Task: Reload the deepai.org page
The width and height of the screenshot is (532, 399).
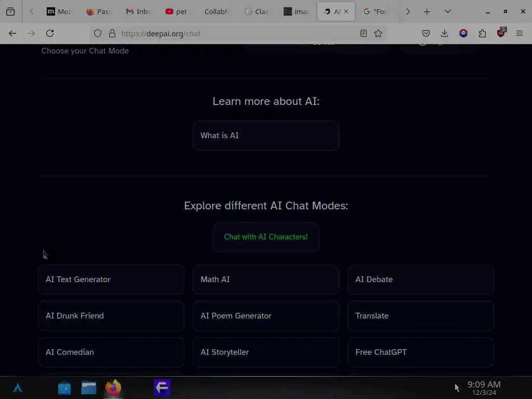Action: click(50, 33)
